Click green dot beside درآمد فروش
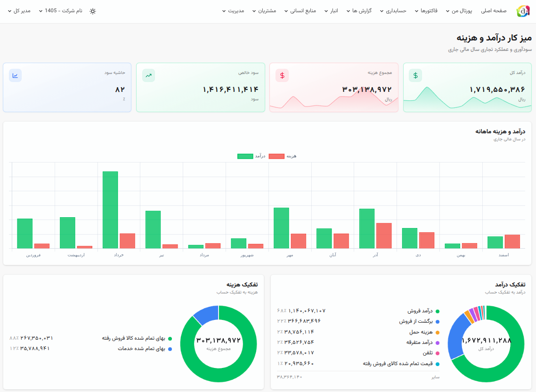The height and width of the screenshot is (392, 536). [x=438, y=311]
